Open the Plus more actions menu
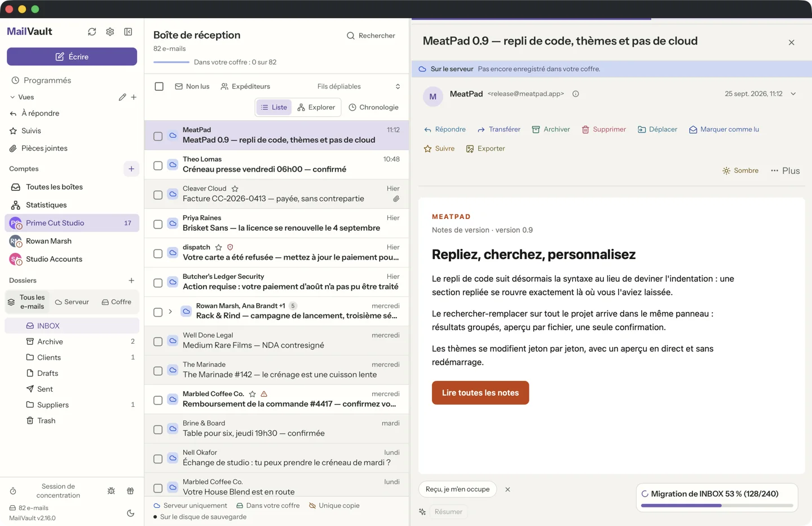812x526 pixels. [x=785, y=170]
